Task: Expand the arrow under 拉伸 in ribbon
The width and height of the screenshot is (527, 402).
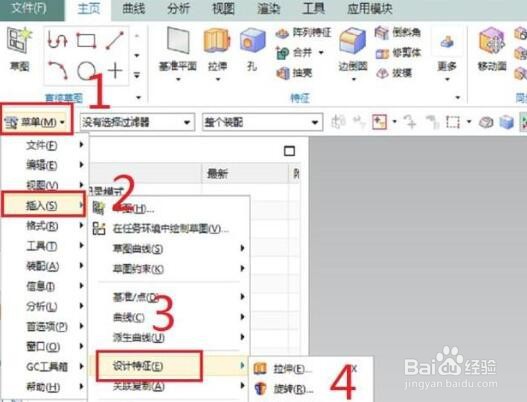Action: (218, 79)
